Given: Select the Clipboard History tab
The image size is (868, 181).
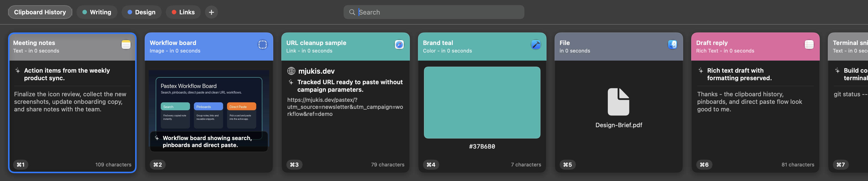Looking at the screenshot, I should click(x=40, y=12).
